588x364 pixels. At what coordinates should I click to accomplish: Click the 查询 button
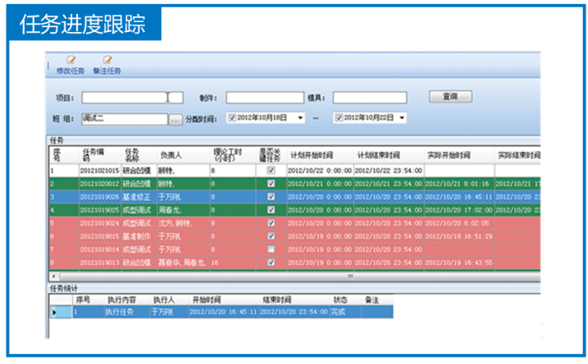pyautogui.click(x=450, y=97)
